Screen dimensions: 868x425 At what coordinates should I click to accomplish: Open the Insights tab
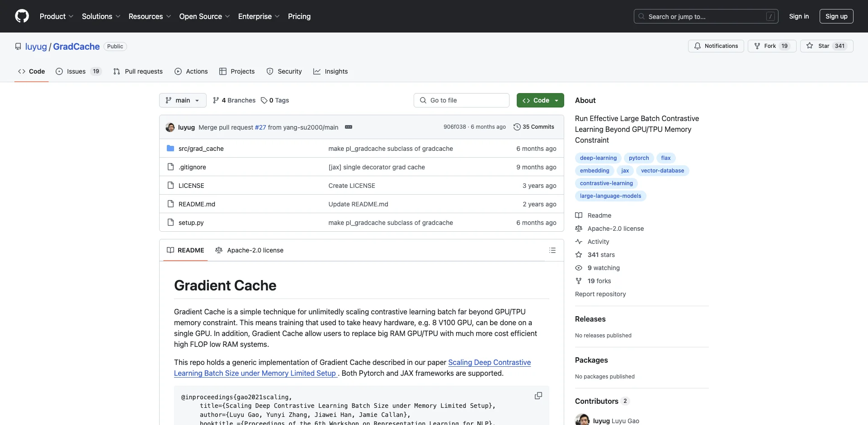pos(330,71)
